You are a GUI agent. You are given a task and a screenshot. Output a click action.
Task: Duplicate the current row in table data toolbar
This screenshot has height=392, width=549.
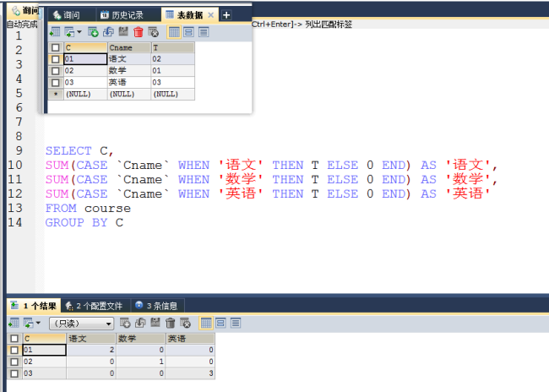[108, 32]
